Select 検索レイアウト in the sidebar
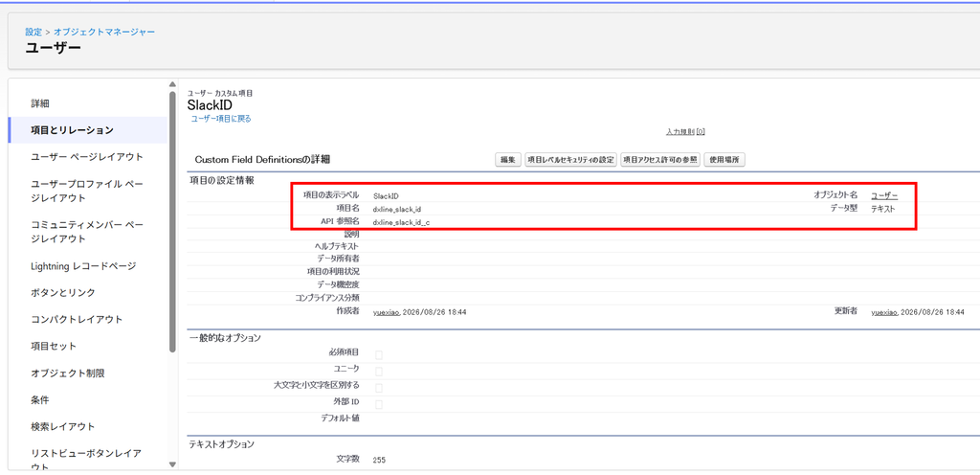Screen dimensions: 980x475 click(x=63, y=426)
